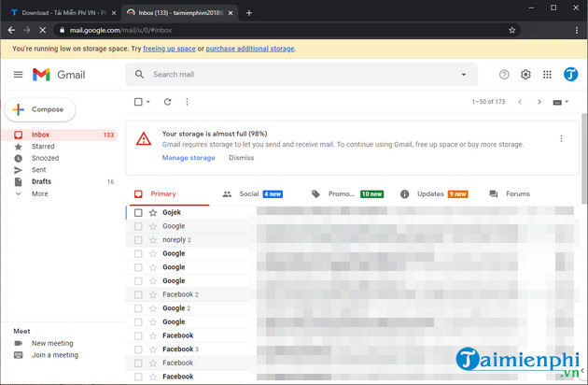Screen dimensions: 588x385
Task: Star the Gojek email
Action: [x=153, y=213]
